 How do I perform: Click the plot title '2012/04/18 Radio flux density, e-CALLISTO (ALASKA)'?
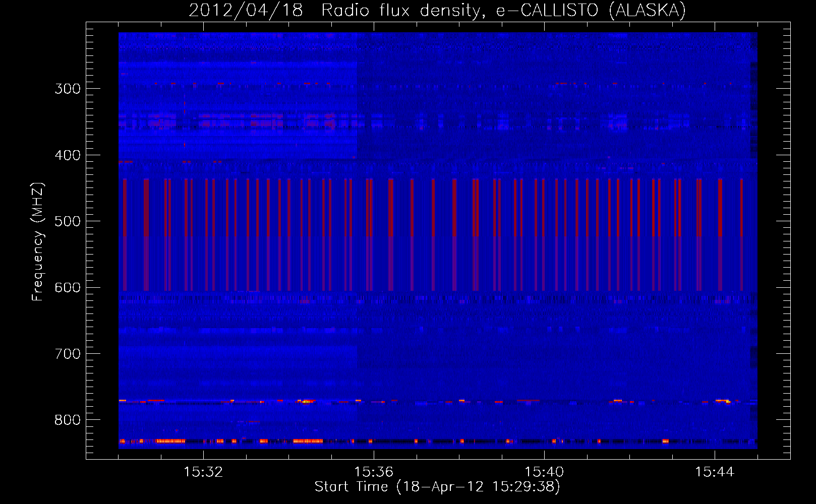[x=437, y=11]
